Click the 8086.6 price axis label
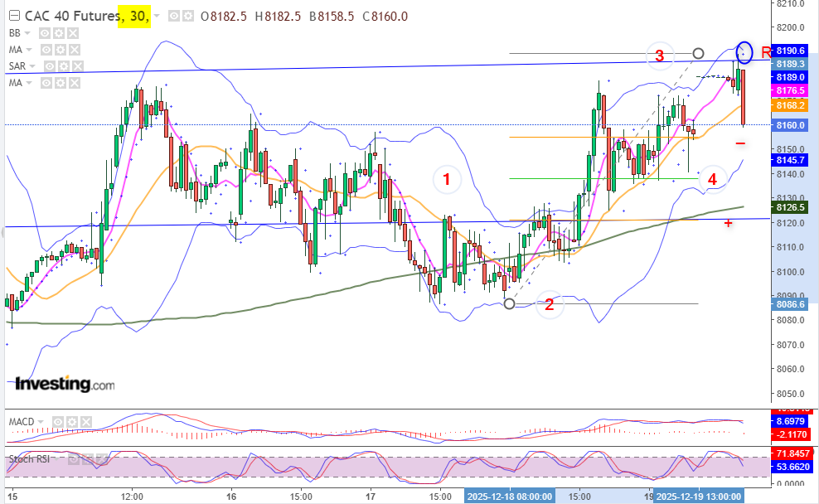This screenshot has width=819, height=504. click(x=790, y=304)
